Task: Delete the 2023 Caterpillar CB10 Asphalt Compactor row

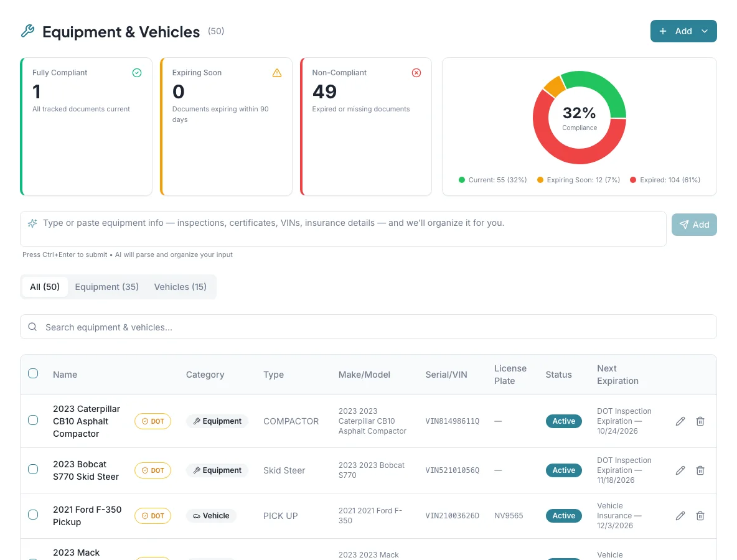Action: click(x=700, y=421)
